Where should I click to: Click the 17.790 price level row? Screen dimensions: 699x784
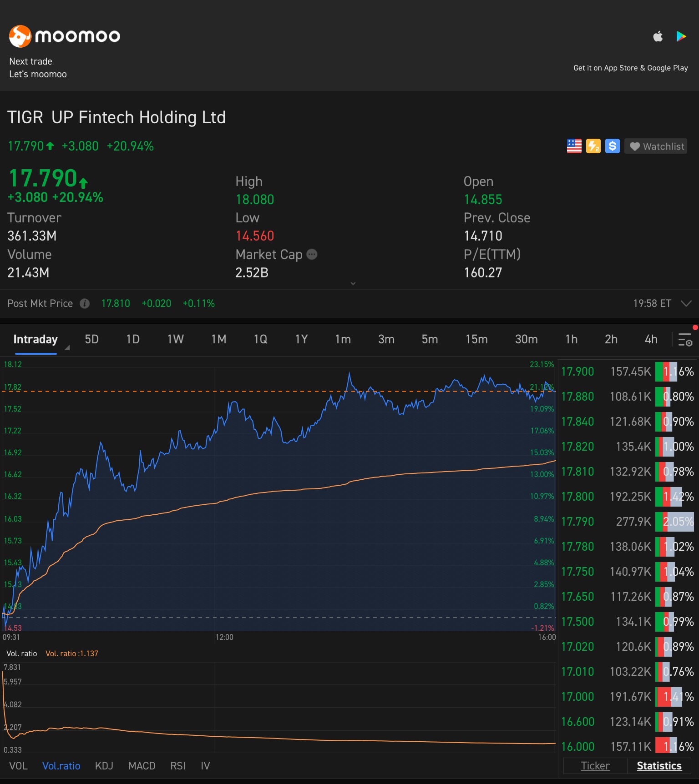click(x=628, y=522)
